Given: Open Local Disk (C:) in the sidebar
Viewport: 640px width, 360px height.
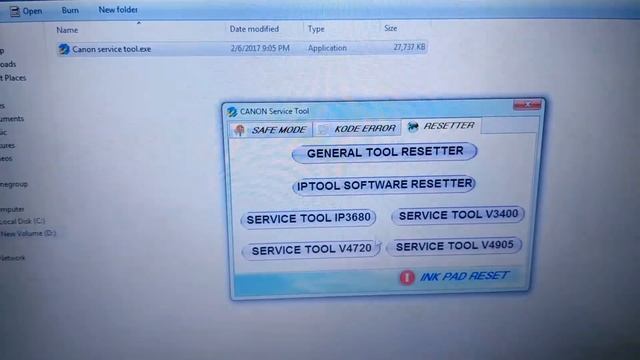Looking at the screenshot, I should click(22, 221).
